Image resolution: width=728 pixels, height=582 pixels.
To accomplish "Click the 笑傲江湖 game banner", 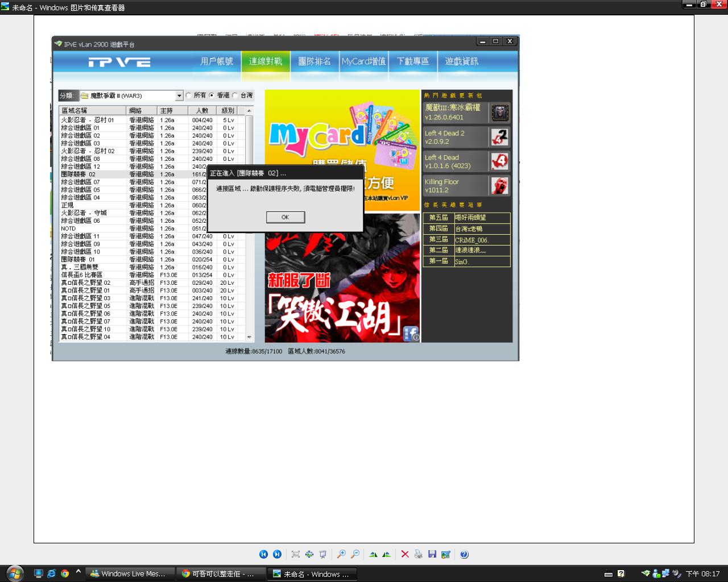I will pos(342,278).
